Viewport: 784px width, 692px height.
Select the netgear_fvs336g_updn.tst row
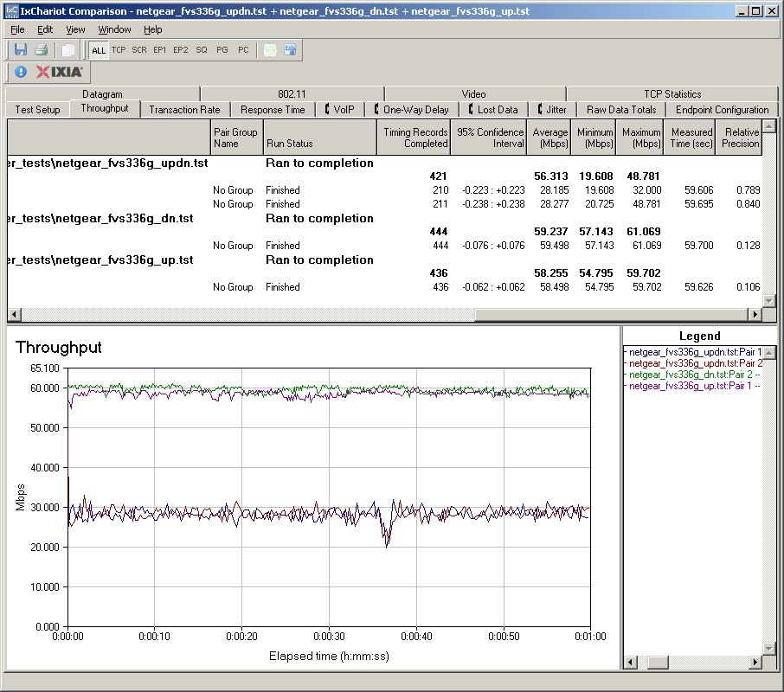click(384, 163)
